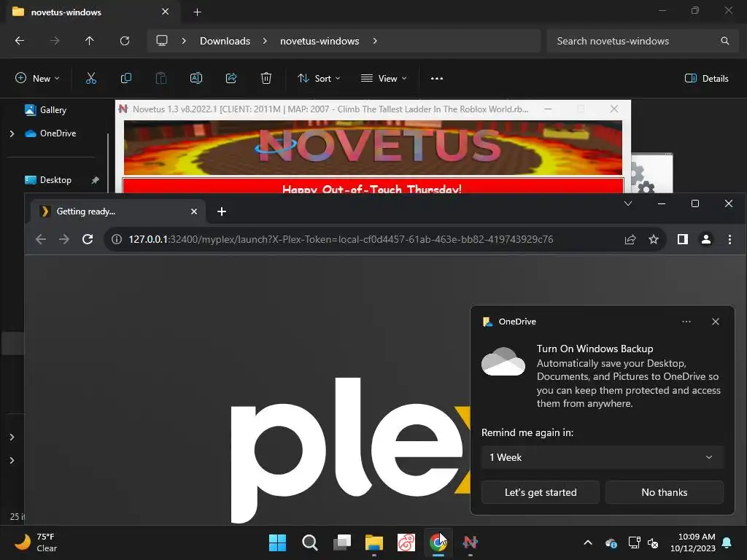The width and height of the screenshot is (747, 560).
Task: Open the See more ellipsis in Explorer
Action: tap(437, 79)
